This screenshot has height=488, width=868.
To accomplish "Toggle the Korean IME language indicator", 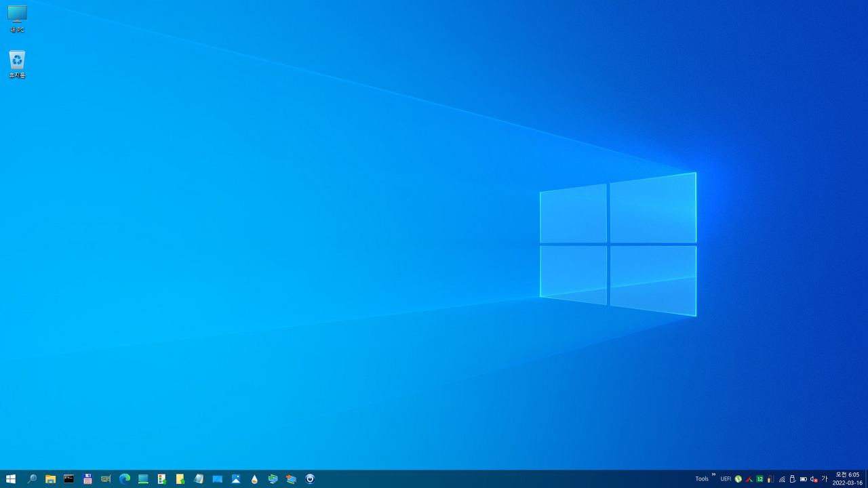I will 825,479.
